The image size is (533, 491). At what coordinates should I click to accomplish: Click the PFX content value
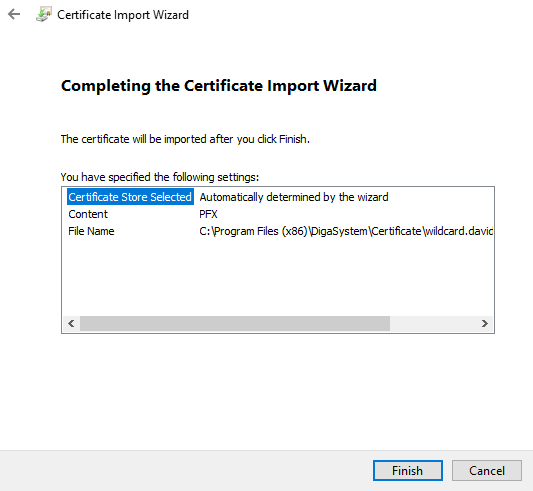(208, 214)
